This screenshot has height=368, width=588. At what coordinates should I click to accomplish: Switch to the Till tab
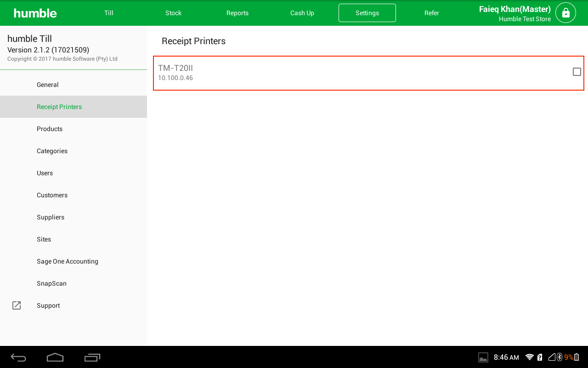pyautogui.click(x=109, y=13)
